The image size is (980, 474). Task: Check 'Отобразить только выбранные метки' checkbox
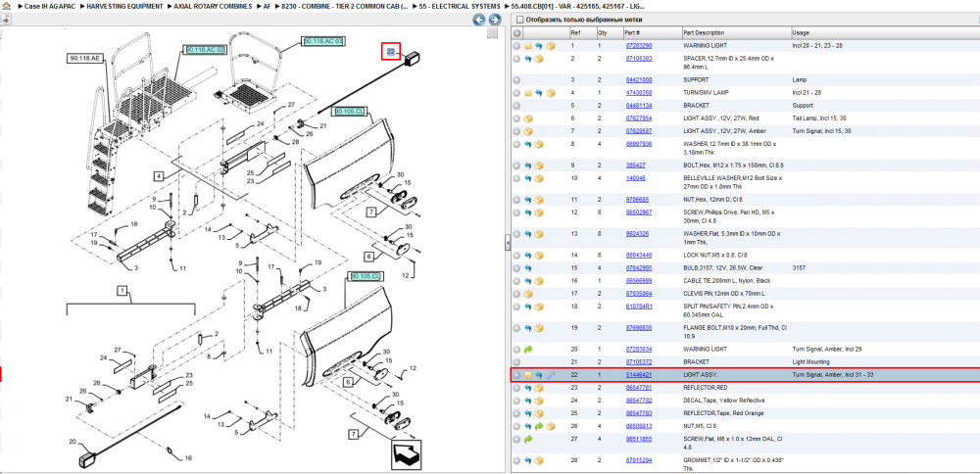click(x=519, y=20)
